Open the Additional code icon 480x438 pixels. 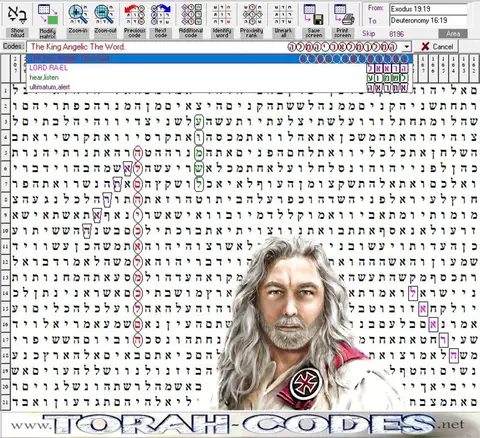point(191,14)
